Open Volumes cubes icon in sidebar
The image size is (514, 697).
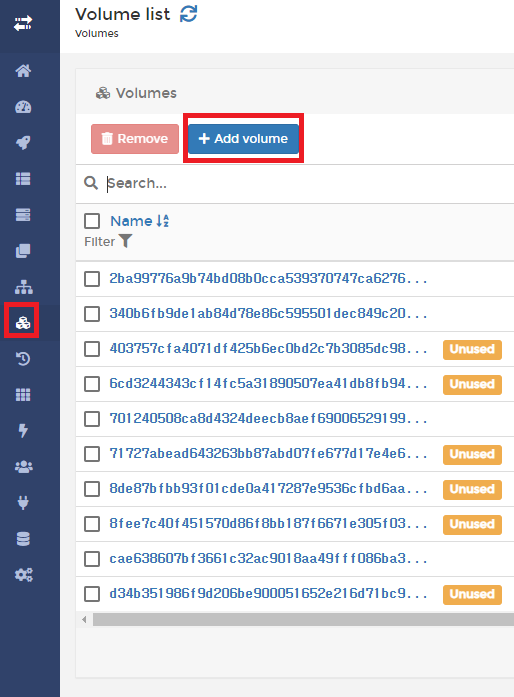click(x=23, y=322)
